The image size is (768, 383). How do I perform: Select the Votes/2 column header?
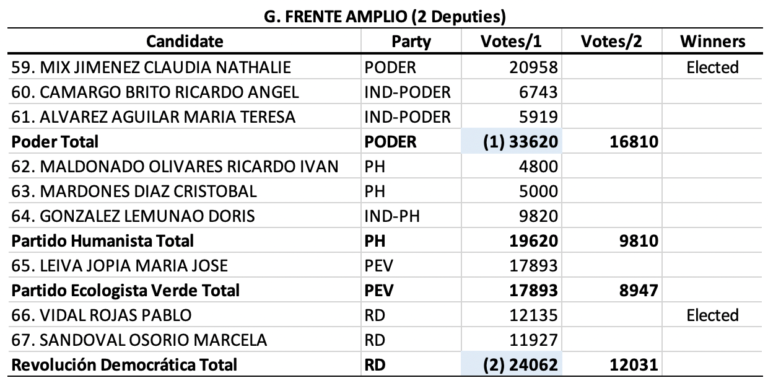click(x=611, y=42)
